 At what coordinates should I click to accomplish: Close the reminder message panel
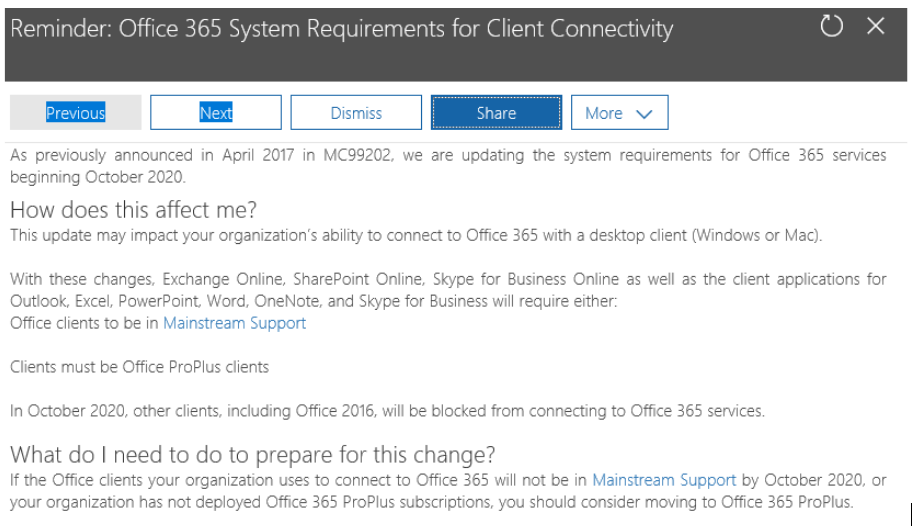click(876, 27)
